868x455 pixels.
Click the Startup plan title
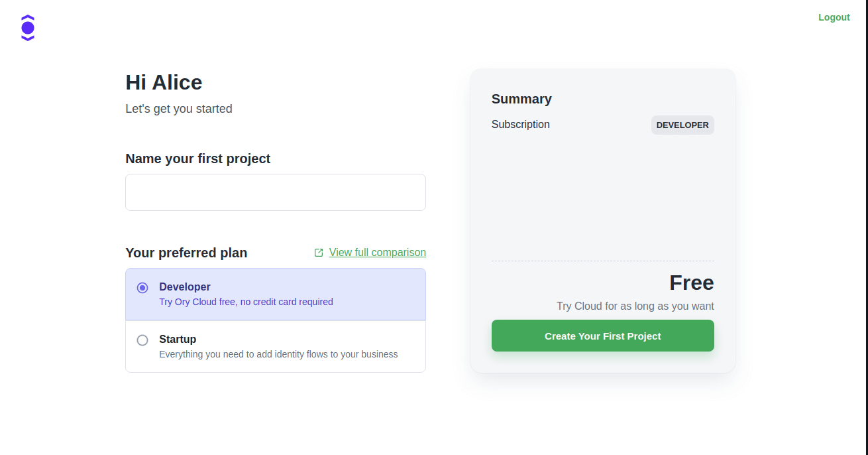click(178, 339)
